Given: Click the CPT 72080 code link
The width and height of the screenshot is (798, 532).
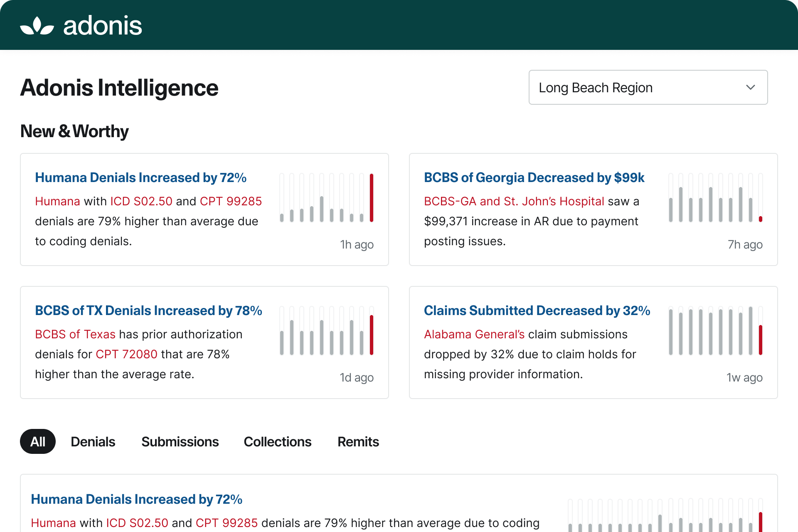Looking at the screenshot, I should click(126, 354).
